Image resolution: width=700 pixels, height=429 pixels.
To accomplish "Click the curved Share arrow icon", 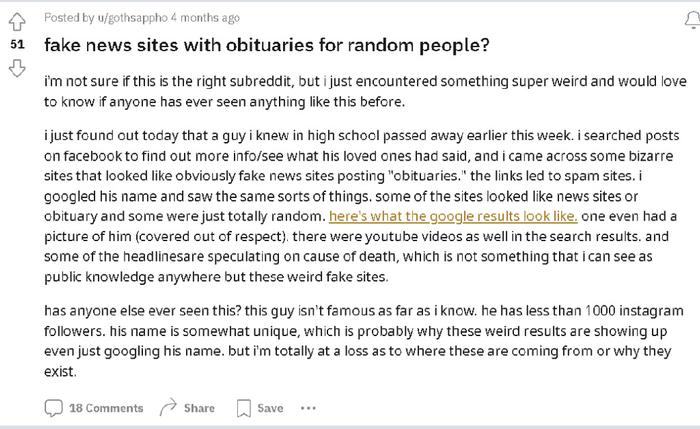I will click(168, 407).
